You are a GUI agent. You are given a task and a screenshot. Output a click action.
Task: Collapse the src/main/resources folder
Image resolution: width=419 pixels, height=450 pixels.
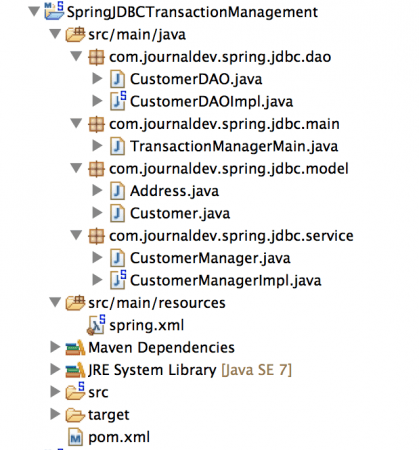(55, 302)
